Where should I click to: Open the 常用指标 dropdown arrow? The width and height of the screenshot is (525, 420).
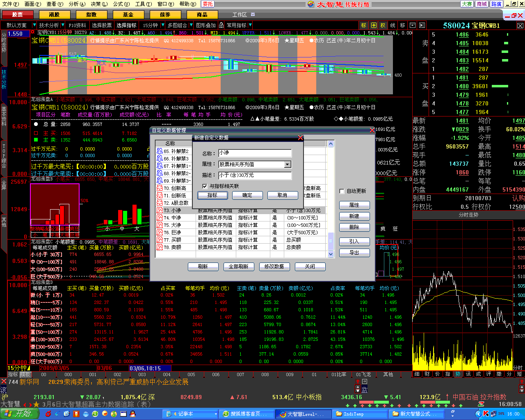pos(250,25)
